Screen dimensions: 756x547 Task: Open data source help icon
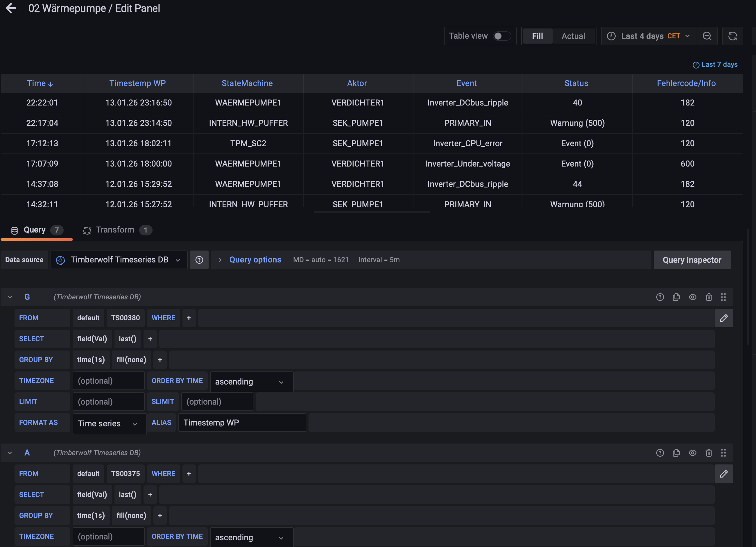click(x=199, y=260)
